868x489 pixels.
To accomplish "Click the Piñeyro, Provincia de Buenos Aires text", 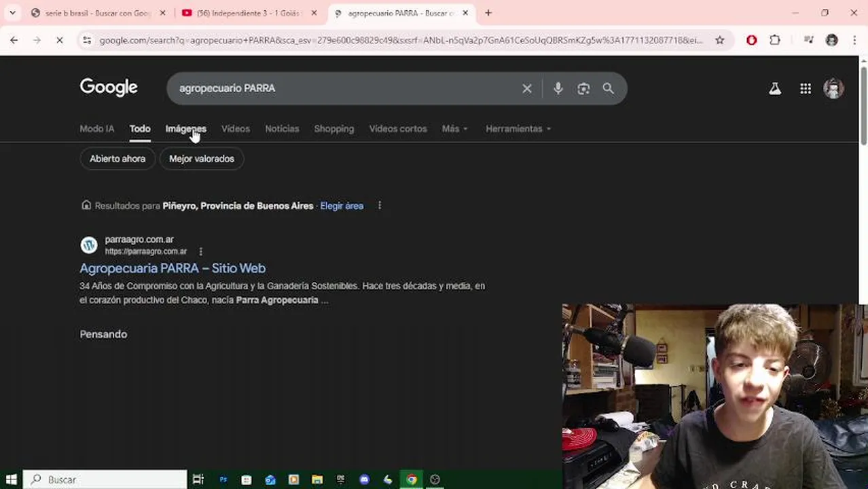I will click(238, 206).
